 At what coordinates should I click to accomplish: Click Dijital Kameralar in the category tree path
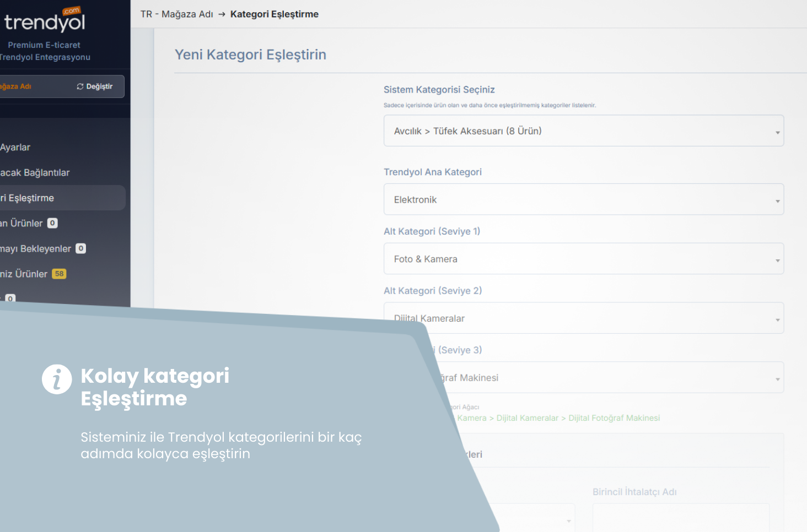[527, 418]
